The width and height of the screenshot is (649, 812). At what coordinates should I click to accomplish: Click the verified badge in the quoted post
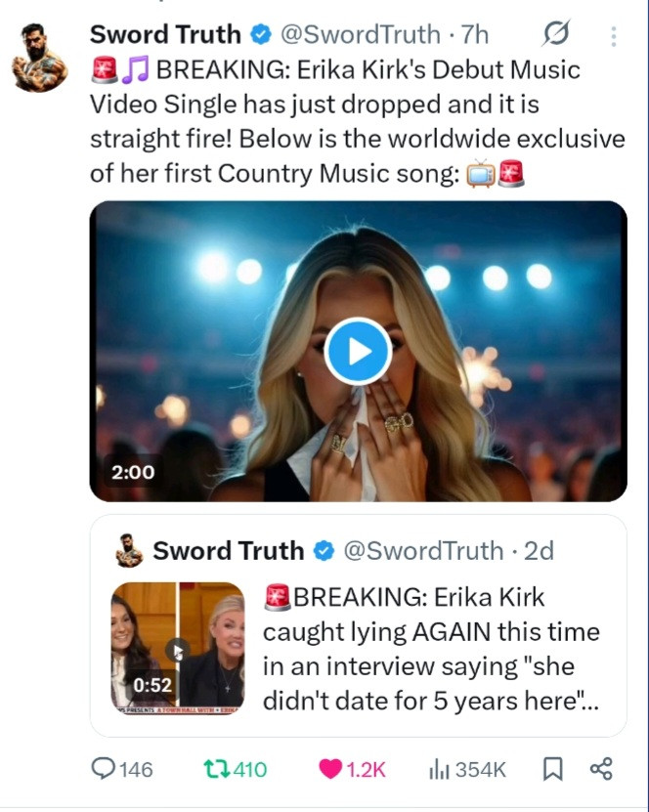click(x=324, y=551)
